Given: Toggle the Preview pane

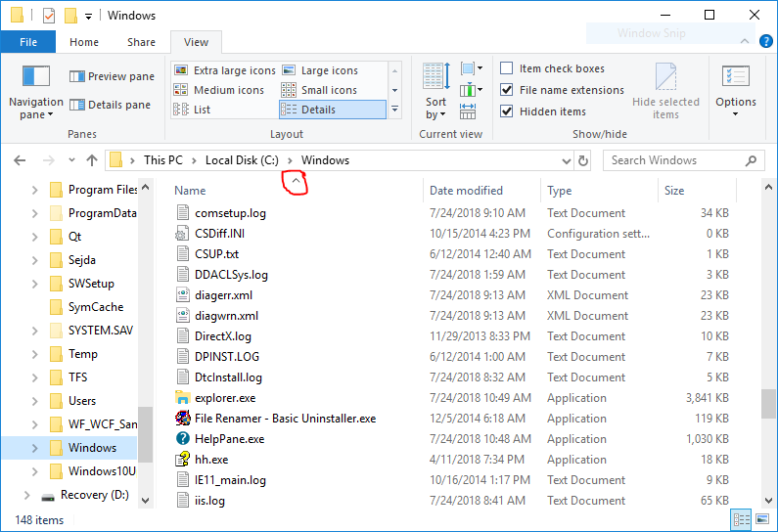Looking at the screenshot, I should click(112, 76).
